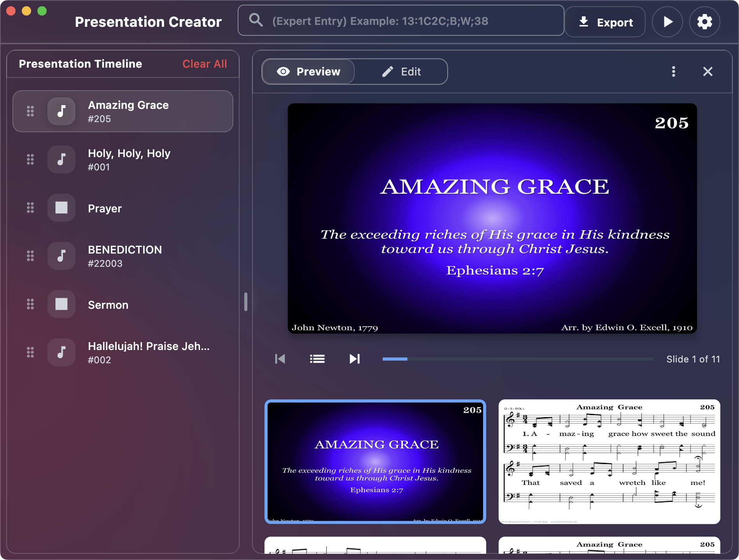Go back to the previous slide

pyautogui.click(x=280, y=359)
